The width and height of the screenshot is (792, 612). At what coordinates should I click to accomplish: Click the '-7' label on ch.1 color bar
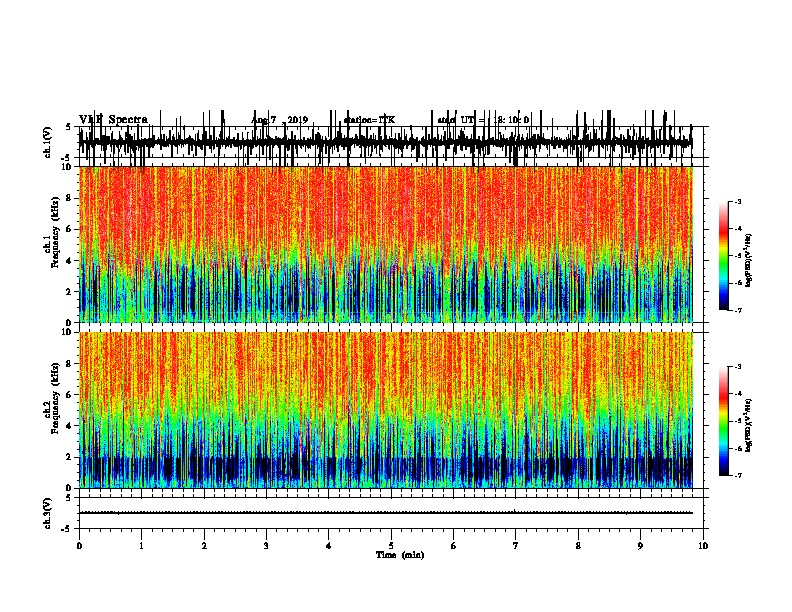(x=737, y=310)
